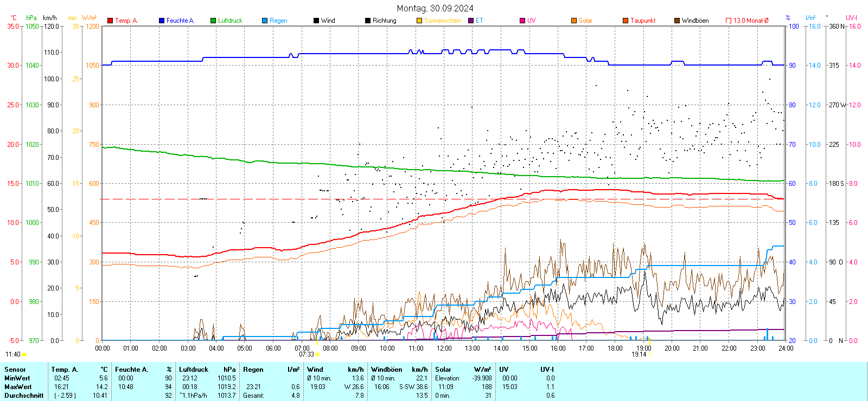Click the 07:33 sunrise time marker
Viewport: 868px width, 401px height.
[x=307, y=354]
